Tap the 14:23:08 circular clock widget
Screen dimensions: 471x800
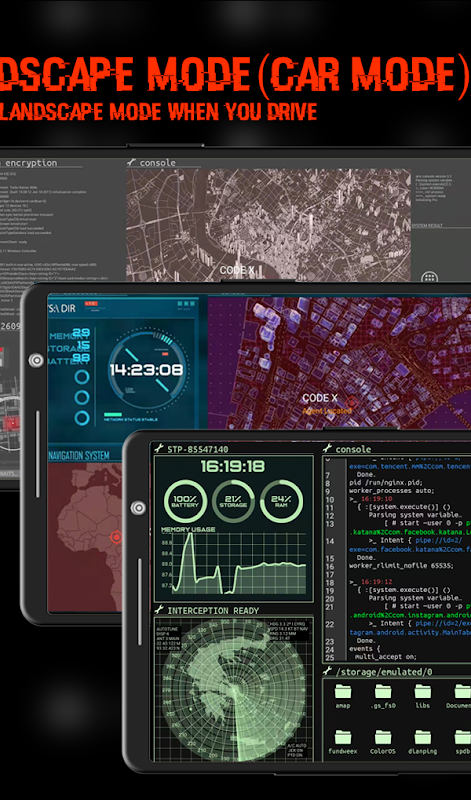point(147,369)
